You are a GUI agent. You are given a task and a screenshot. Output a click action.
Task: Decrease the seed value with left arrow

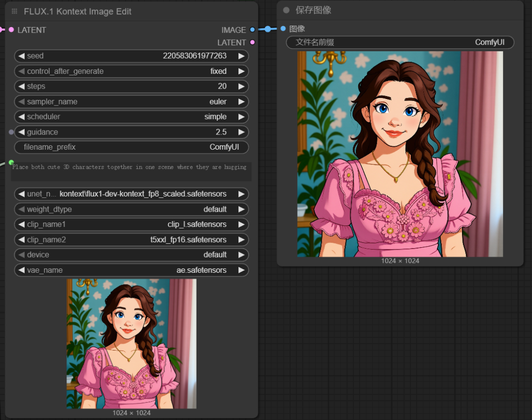click(21, 56)
